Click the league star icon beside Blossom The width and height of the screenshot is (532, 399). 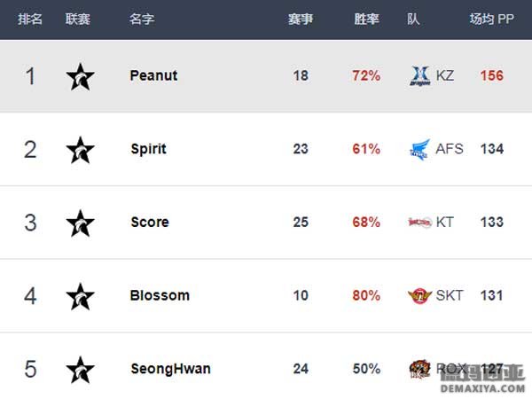tap(80, 296)
